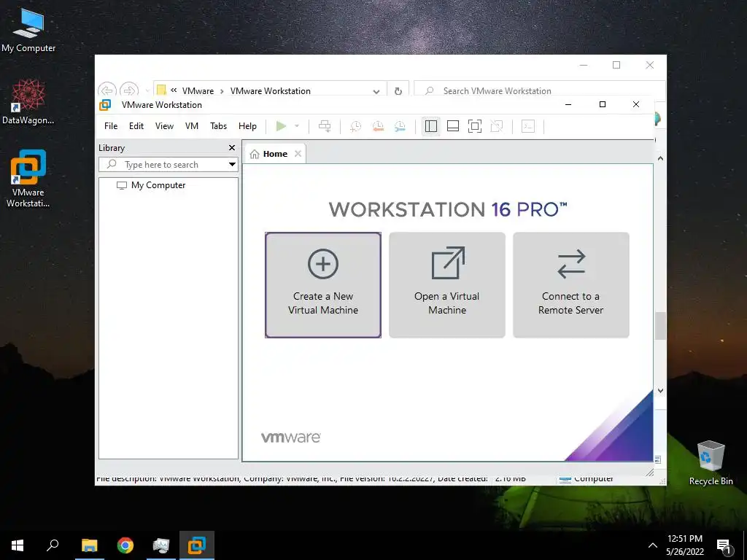Open the notification center icon
Image resolution: width=747 pixels, height=560 pixels.
click(724, 546)
